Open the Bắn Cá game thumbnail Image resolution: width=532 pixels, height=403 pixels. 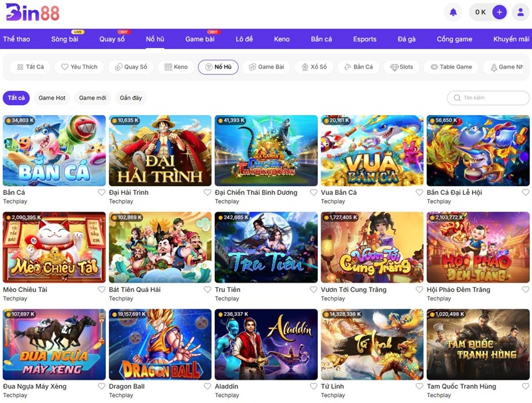(x=55, y=150)
